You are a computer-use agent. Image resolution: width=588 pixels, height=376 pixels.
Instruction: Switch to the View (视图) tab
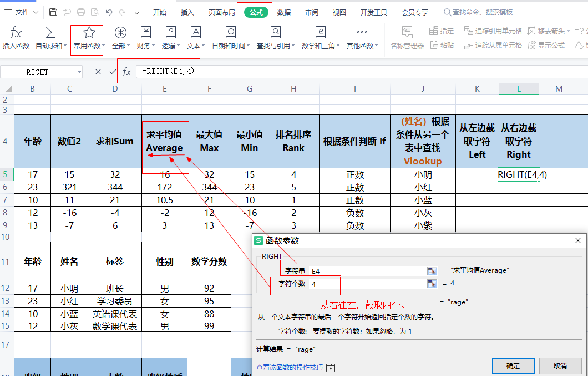pos(339,12)
